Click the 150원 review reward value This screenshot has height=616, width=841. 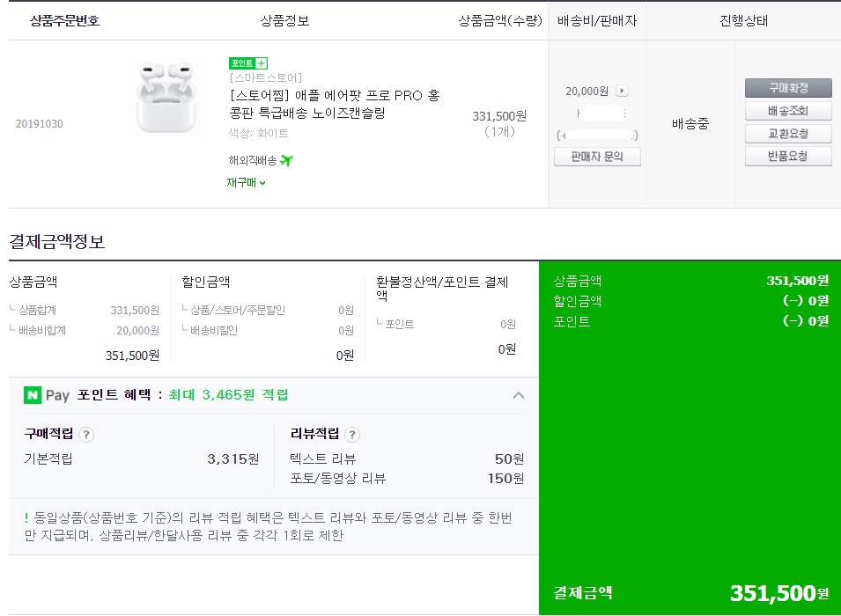tap(505, 478)
